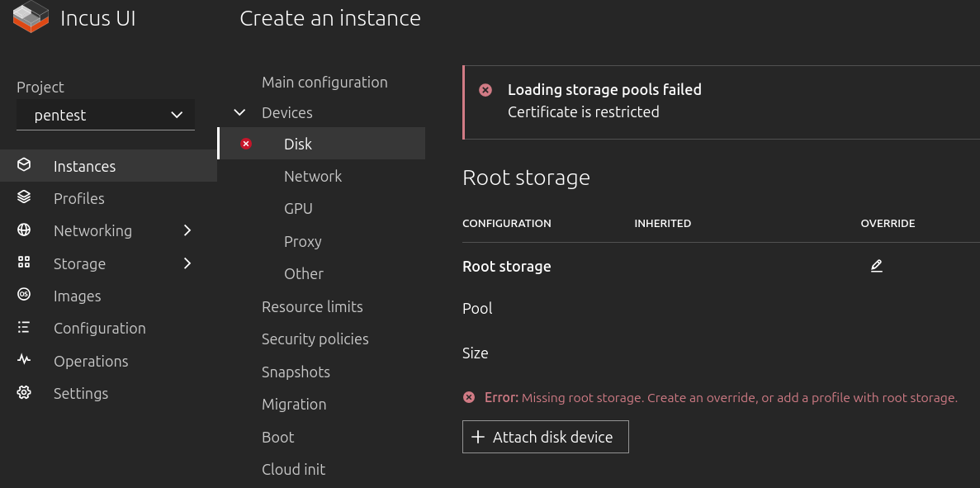The image size is (980, 488).
Task: Go to Main configuration section
Action: (324, 82)
